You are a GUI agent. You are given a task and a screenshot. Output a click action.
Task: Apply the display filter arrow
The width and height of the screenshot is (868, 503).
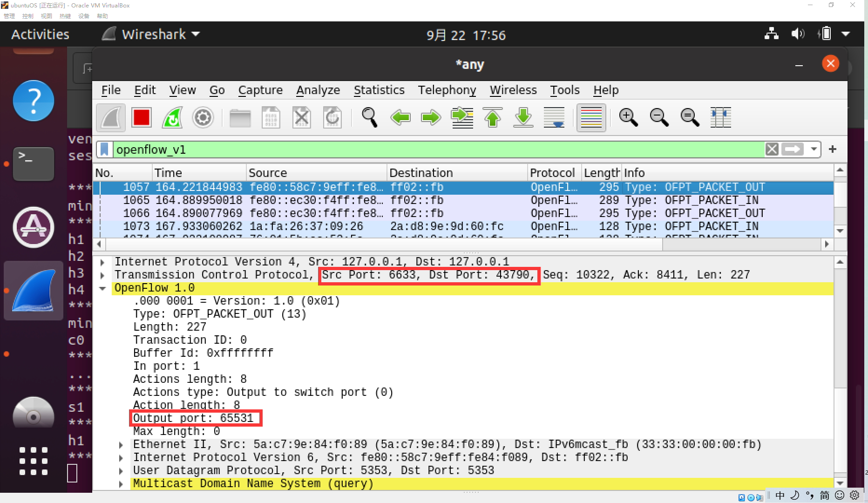pos(793,150)
